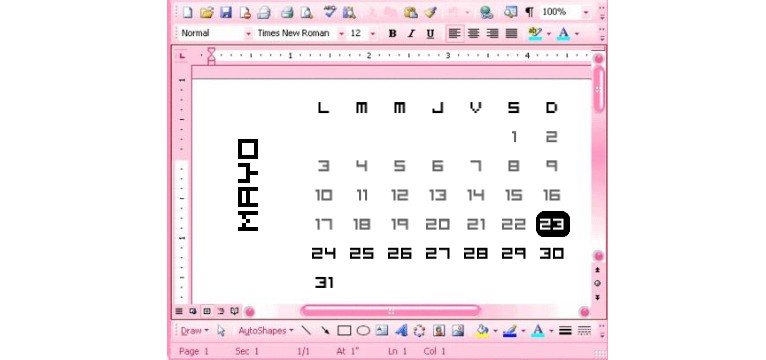This screenshot has height=360, width=766.
Task: Open Line Style options
Action: (x=565, y=331)
